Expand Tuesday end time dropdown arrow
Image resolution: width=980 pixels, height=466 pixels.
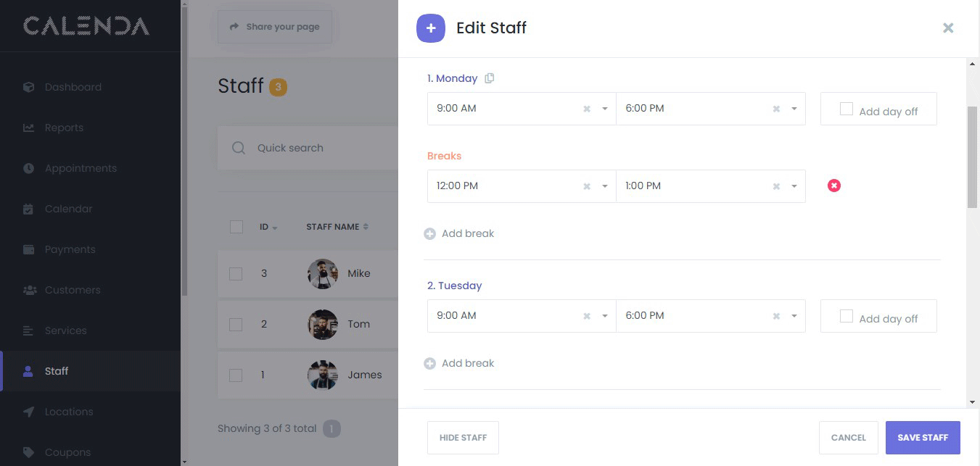[794, 316]
